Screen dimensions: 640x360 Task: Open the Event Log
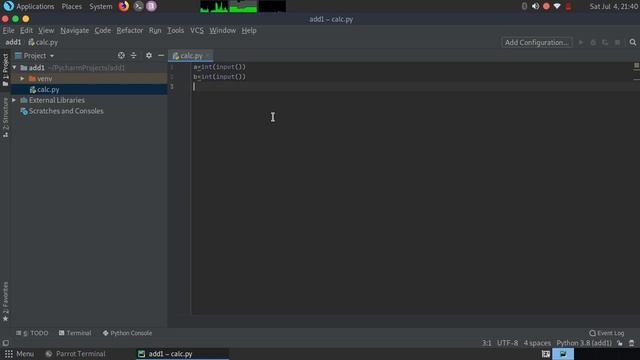[x=607, y=333]
